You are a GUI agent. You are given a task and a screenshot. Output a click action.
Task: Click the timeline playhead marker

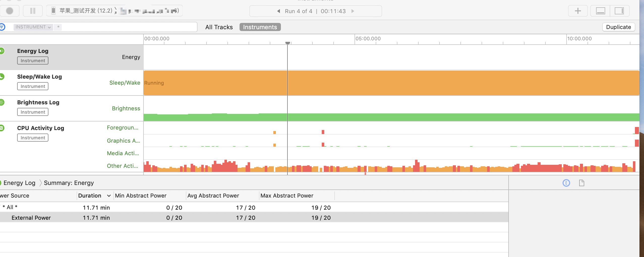[287, 43]
